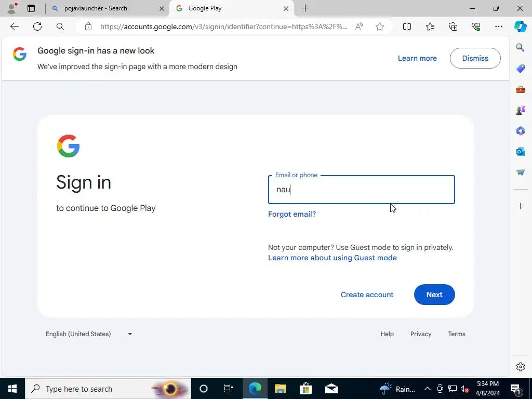The width and height of the screenshot is (532, 399).
Task: Open sidebar Microsoft 365 icon
Action: (520, 131)
